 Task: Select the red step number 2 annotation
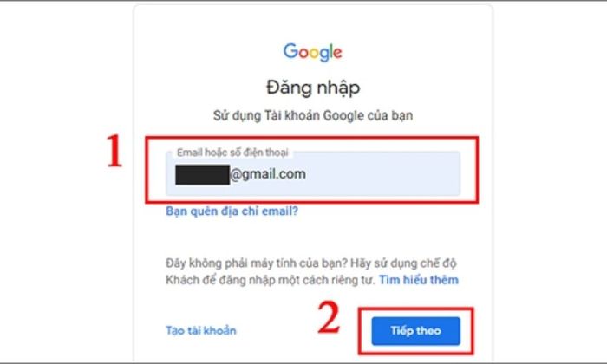coord(329,317)
